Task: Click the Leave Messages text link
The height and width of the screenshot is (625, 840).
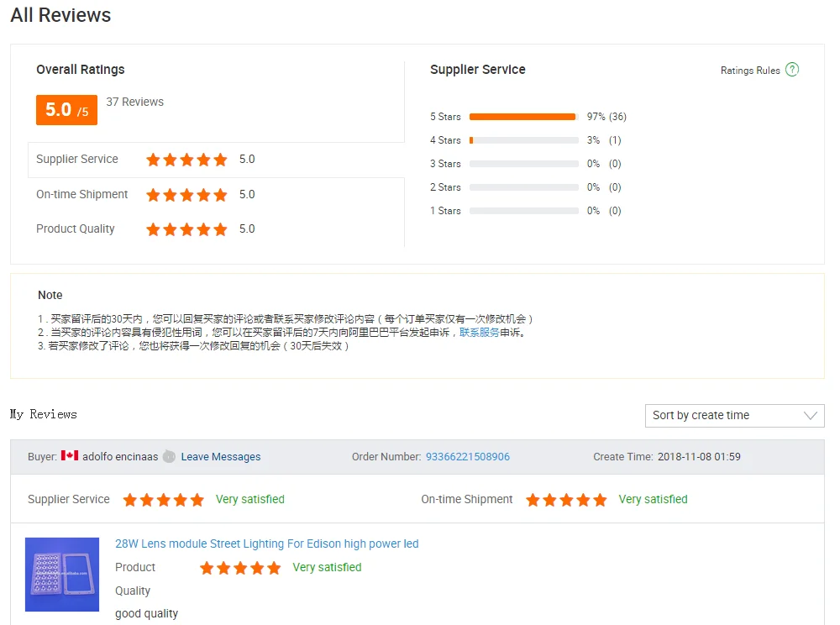Action: pyautogui.click(x=221, y=456)
